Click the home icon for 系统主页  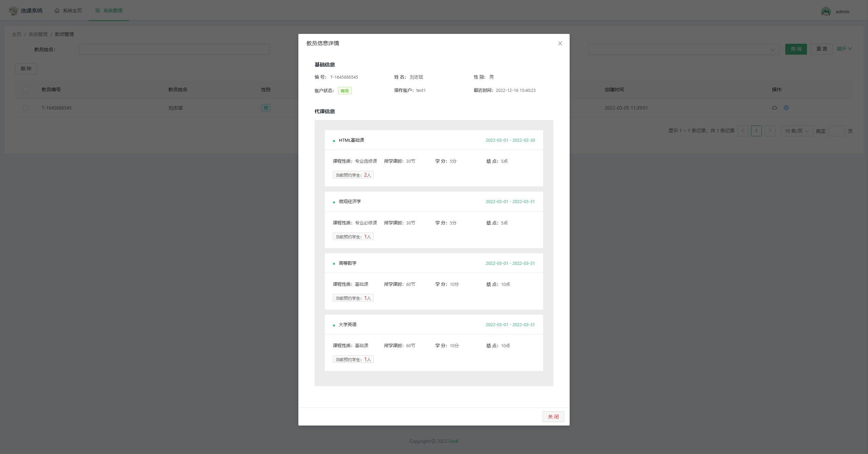tap(57, 11)
